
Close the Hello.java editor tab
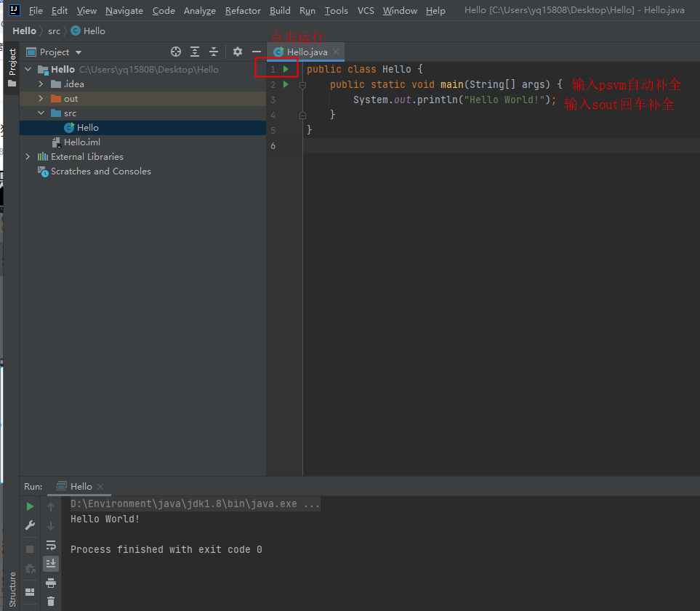click(336, 52)
